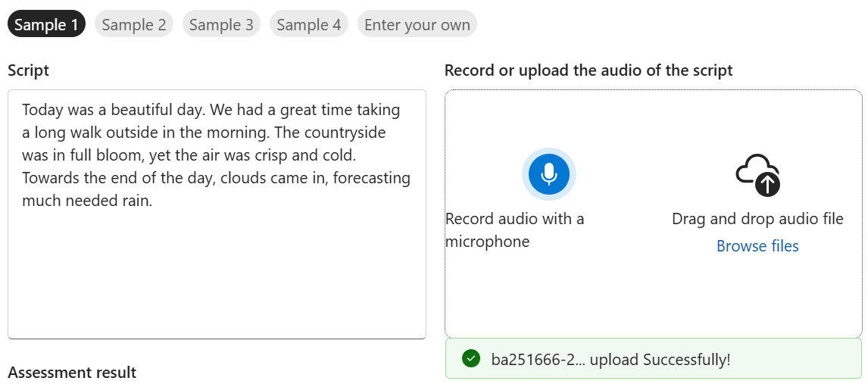This screenshot has height=384, width=868.
Task: Start recording with the blue microphone icon
Action: [549, 173]
